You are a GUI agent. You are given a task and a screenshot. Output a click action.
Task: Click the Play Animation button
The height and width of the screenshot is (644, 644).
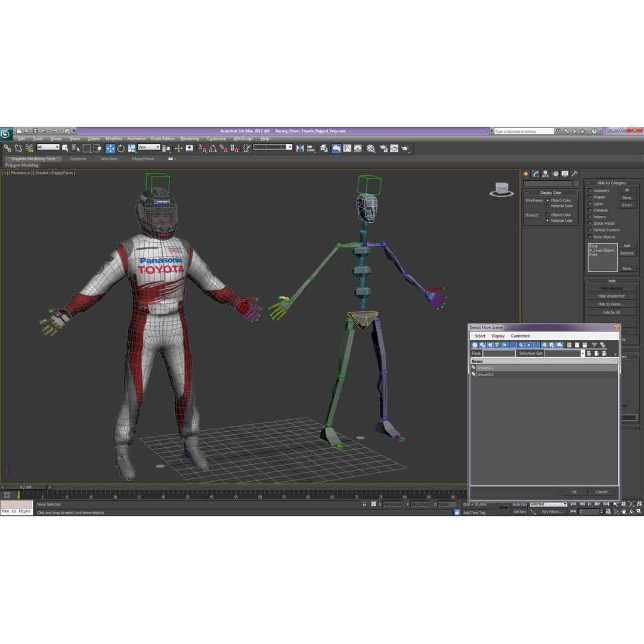pyautogui.click(x=590, y=504)
